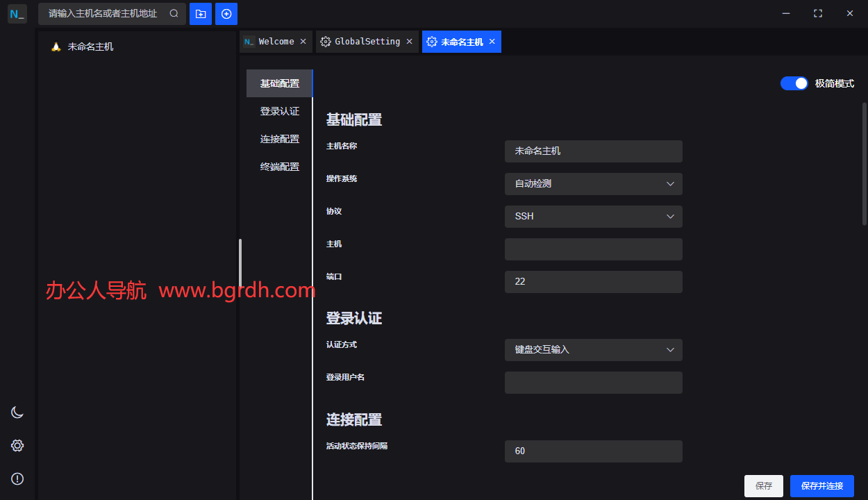This screenshot has height=500, width=868.
Task: Open a new host with the plus icon
Action: 226,13
